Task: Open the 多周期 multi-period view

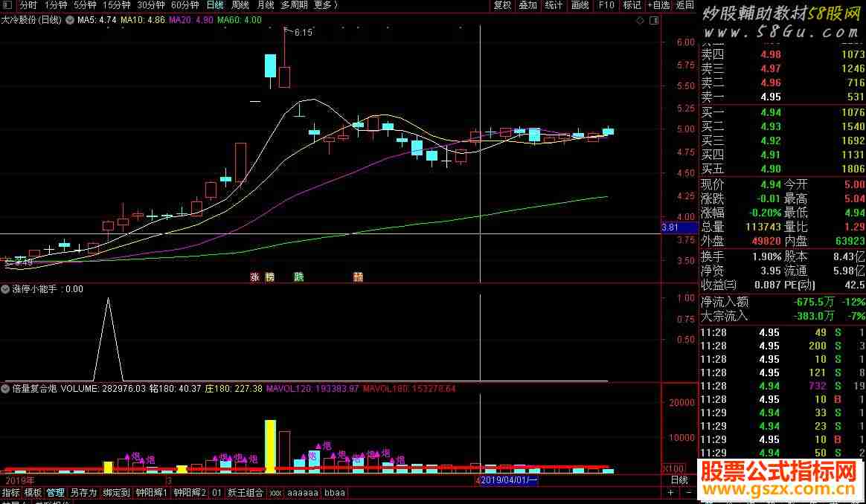Action: tap(295, 5)
